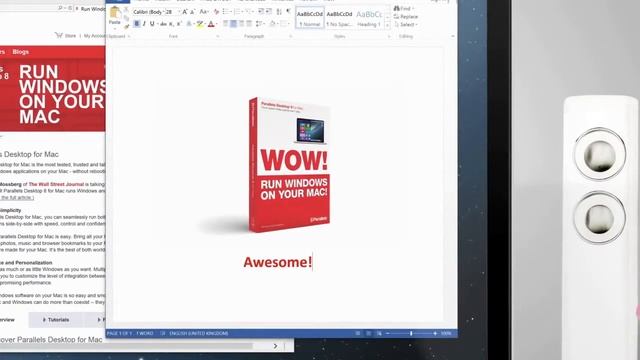Open the Paragraph dialog launcher

[291, 36]
